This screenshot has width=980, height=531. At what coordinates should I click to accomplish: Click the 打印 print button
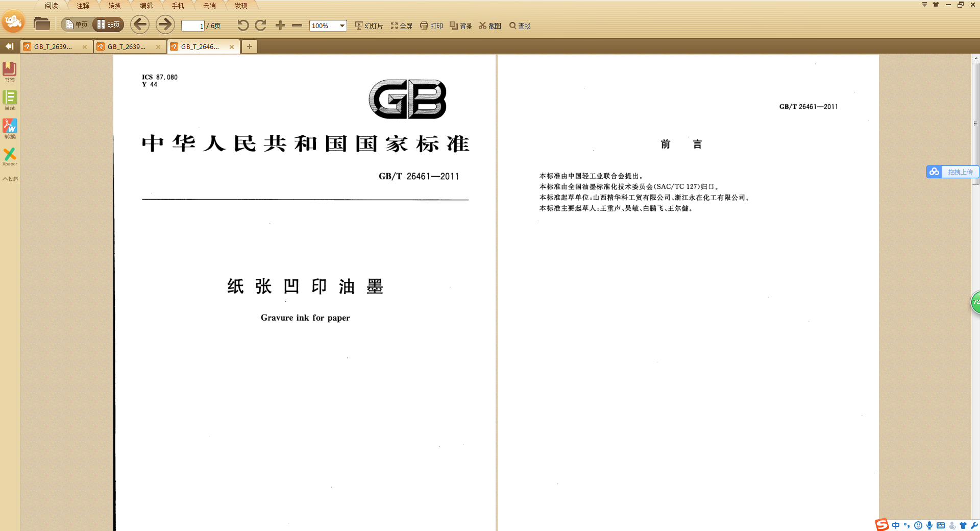tap(431, 26)
